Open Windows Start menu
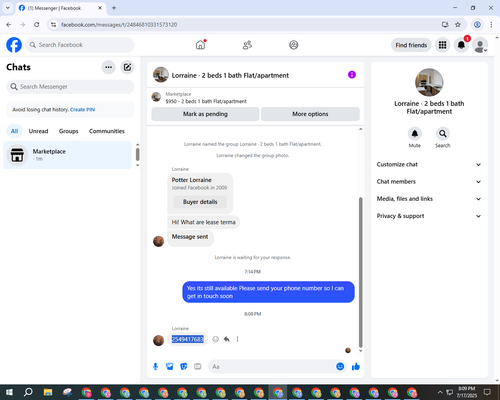 [x=9, y=392]
